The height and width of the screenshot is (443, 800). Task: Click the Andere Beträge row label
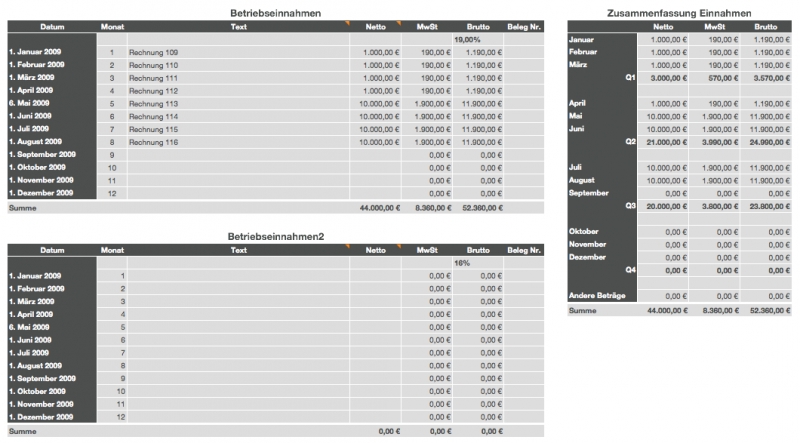[596, 297]
